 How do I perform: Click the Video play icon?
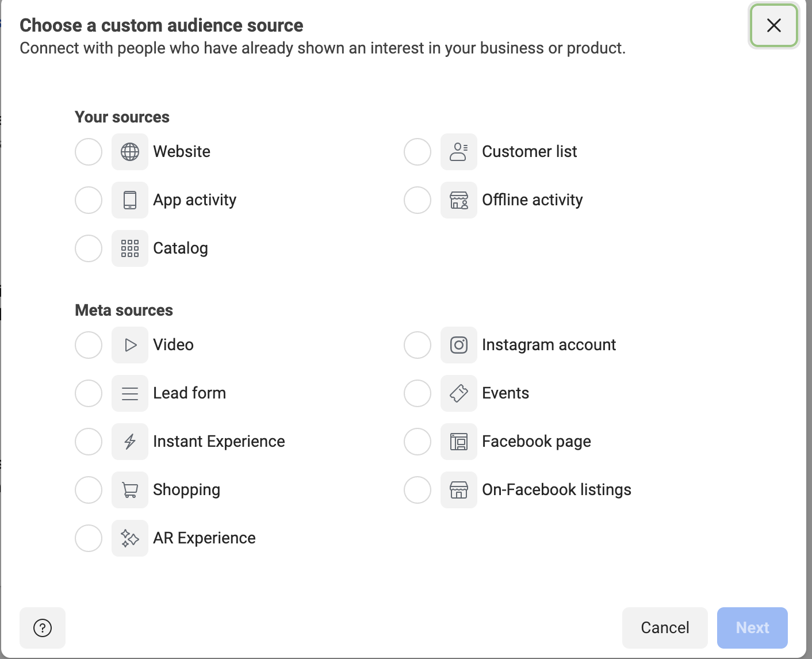[129, 345]
